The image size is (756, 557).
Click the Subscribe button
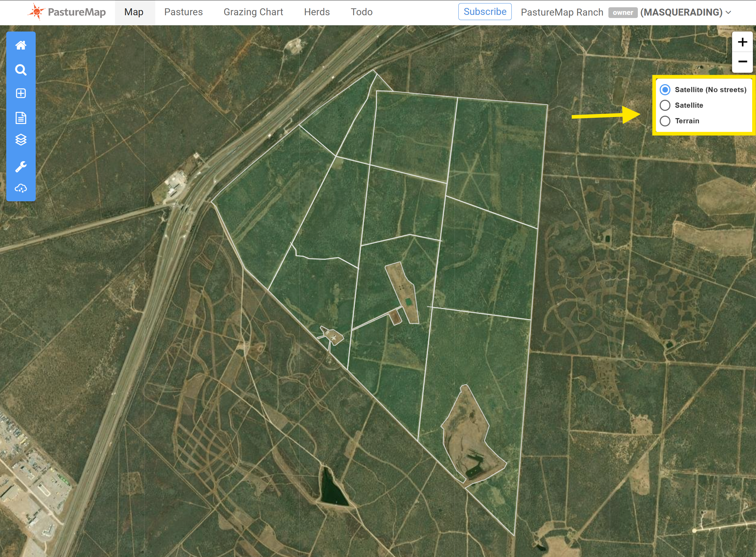tap(485, 12)
